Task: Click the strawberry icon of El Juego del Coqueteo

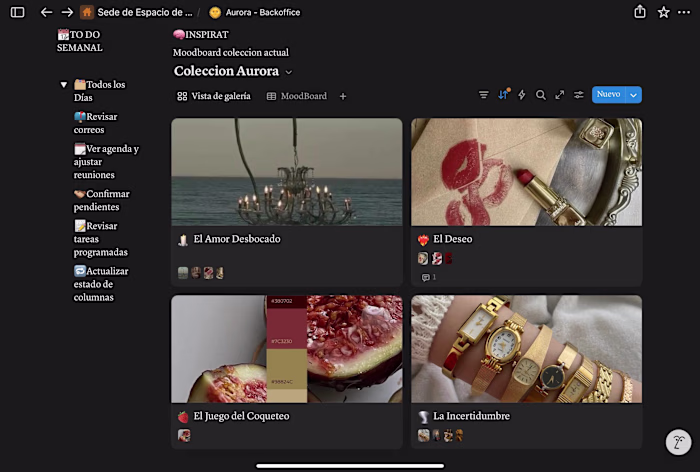Action: point(183,417)
